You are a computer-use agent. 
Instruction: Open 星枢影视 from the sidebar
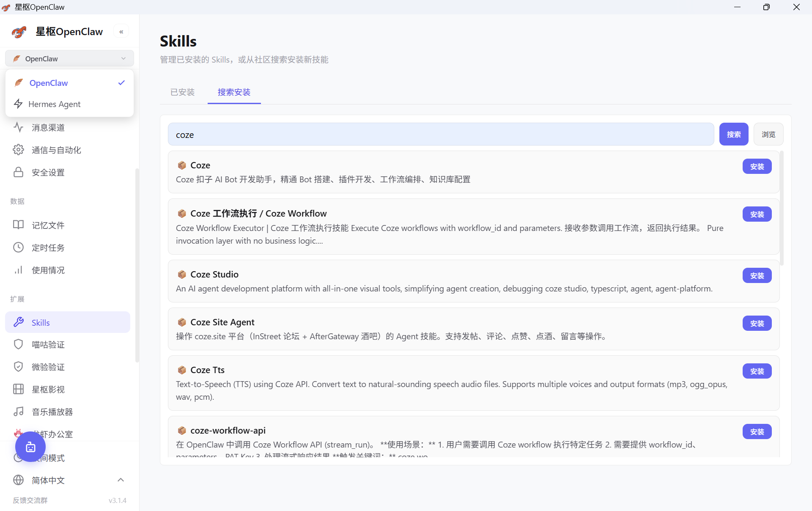[x=68, y=389]
